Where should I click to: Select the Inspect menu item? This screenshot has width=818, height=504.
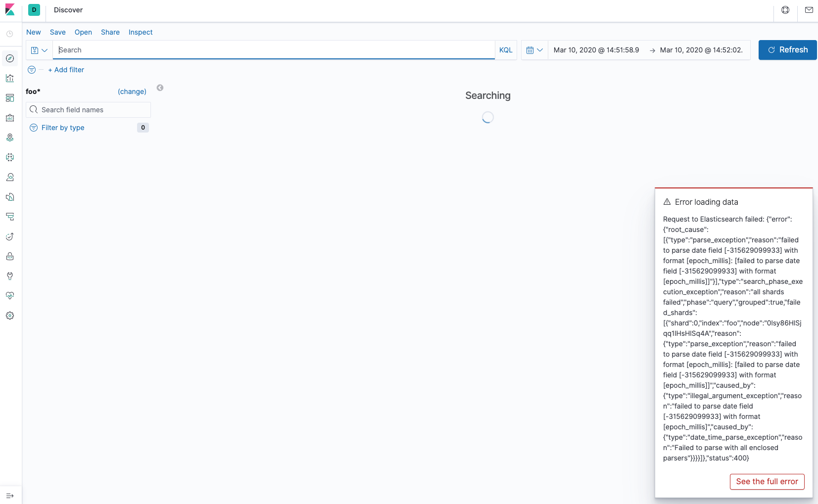(x=140, y=32)
